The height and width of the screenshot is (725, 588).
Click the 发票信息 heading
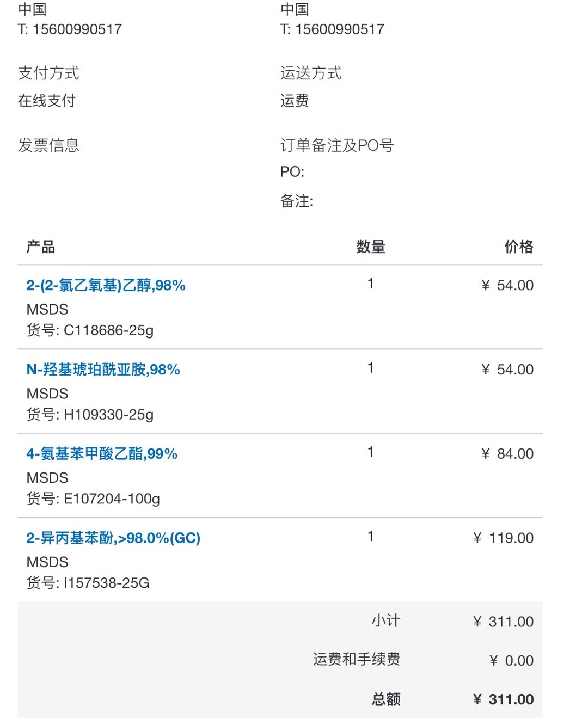coord(48,145)
